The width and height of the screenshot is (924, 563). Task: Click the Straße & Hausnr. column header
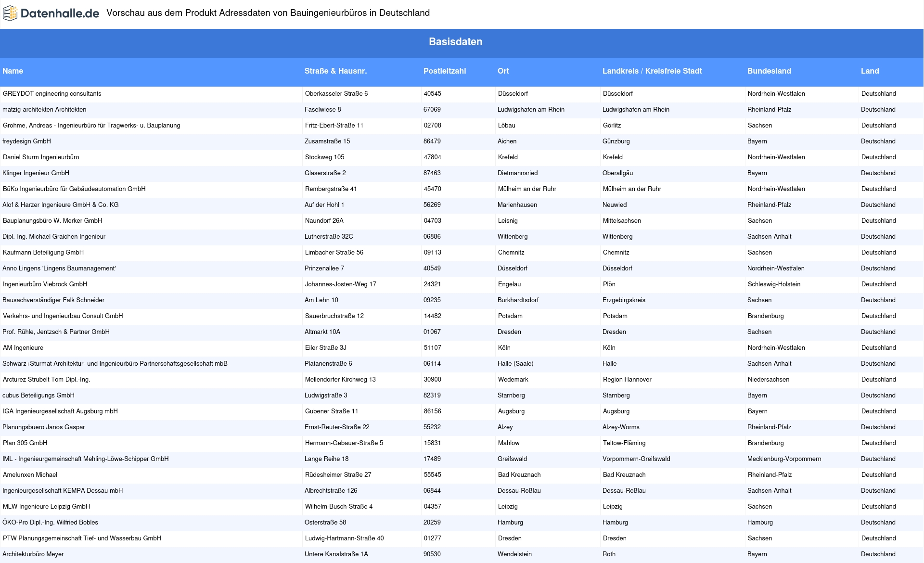pyautogui.click(x=335, y=71)
